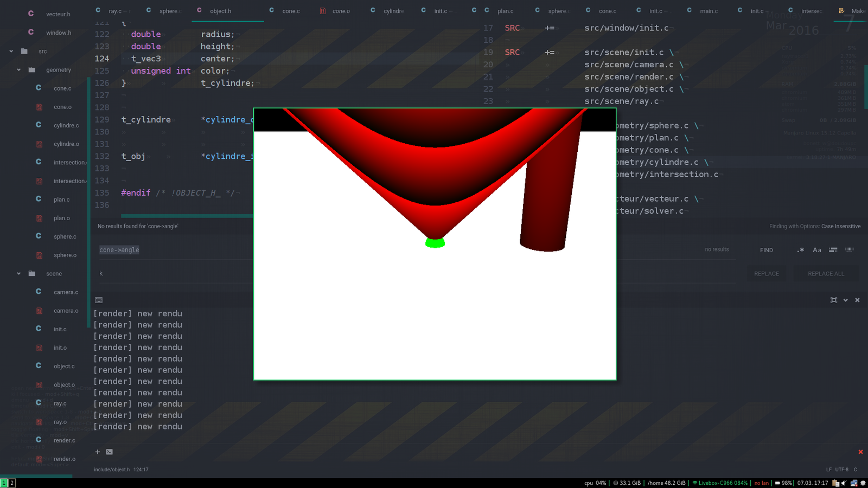Open init.c in tree view
Viewport: 868px width, 488px height.
click(x=60, y=329)
